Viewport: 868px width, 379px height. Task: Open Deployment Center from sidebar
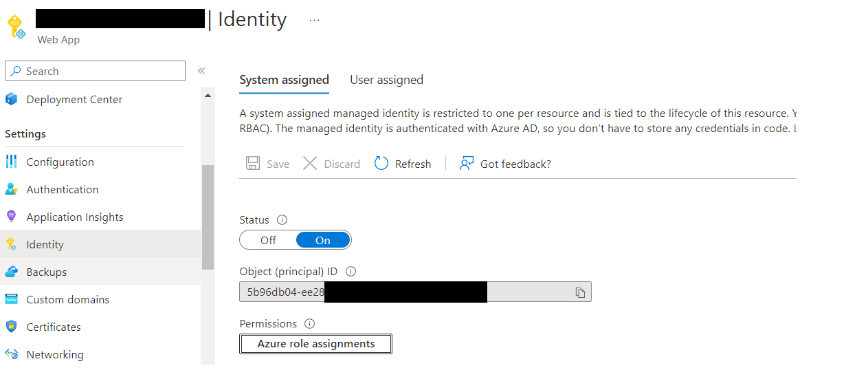[74, 100]
